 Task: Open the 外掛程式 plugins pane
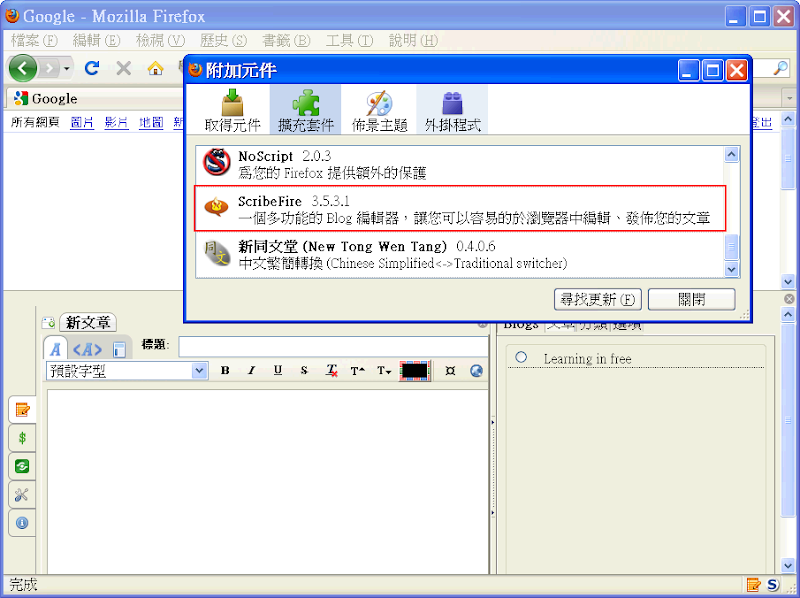[x=453, y=110]
